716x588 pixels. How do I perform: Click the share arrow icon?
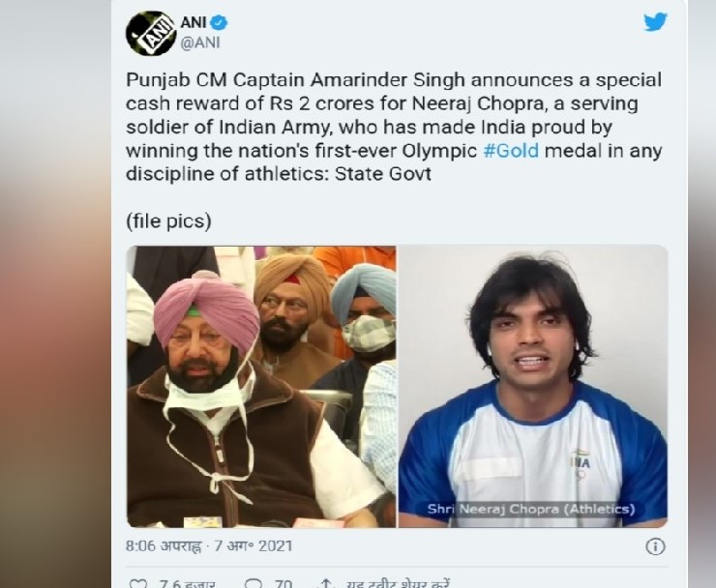pyautogui.click(x=325, y=583)
